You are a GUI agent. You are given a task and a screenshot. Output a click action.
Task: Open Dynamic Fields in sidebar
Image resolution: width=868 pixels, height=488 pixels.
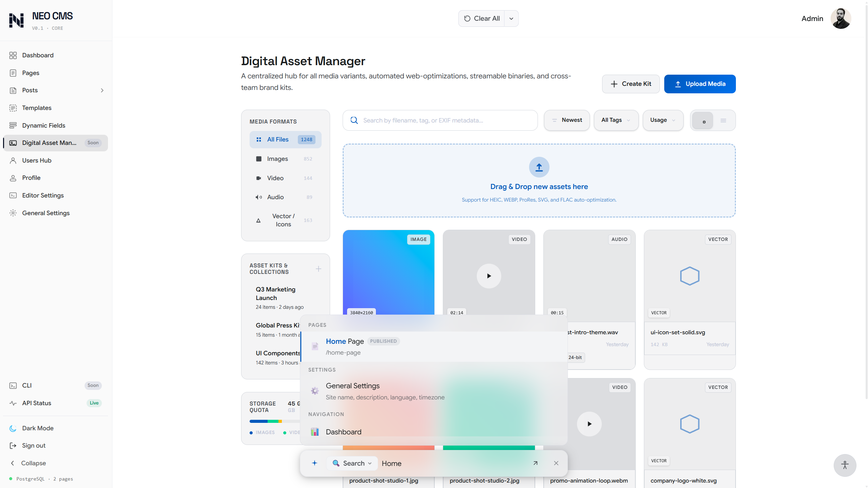43,125
